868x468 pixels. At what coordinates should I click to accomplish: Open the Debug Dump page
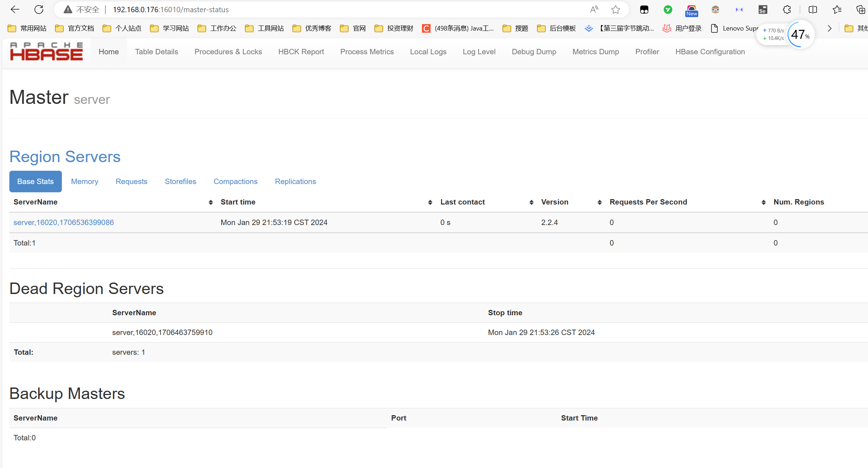[x=534, y=52]
